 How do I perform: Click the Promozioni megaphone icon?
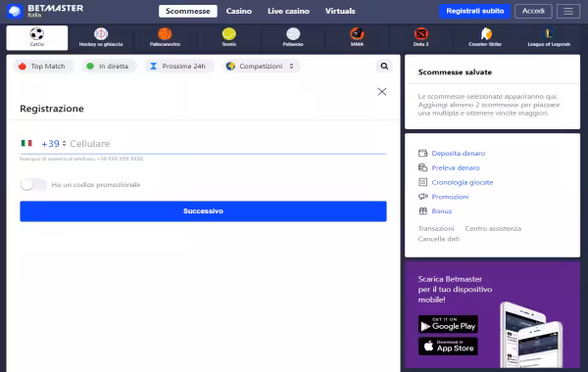tap(423, 197)
